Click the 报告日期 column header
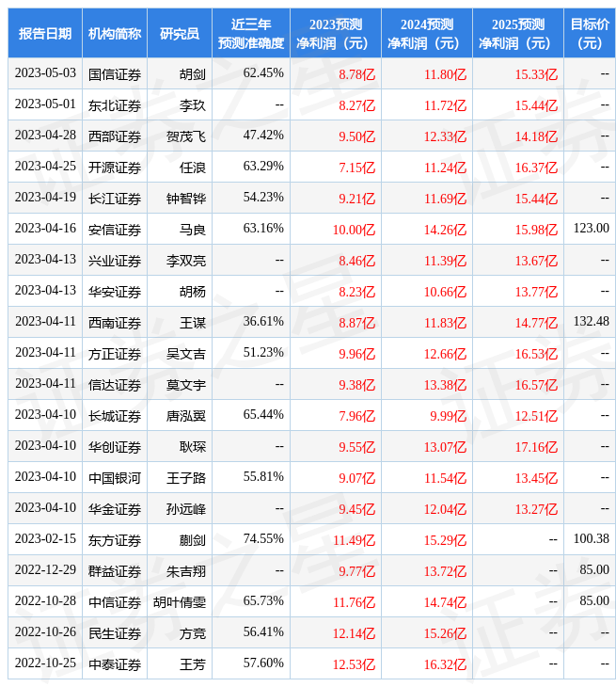The height and width of the screenshot is (687, 616). click(45, 33)
